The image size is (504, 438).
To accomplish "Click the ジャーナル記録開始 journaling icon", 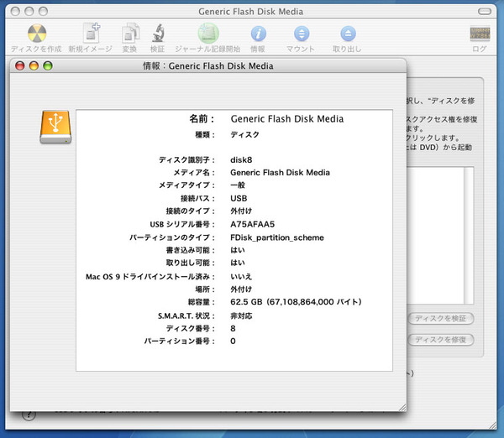I will [x=207, y=34].
